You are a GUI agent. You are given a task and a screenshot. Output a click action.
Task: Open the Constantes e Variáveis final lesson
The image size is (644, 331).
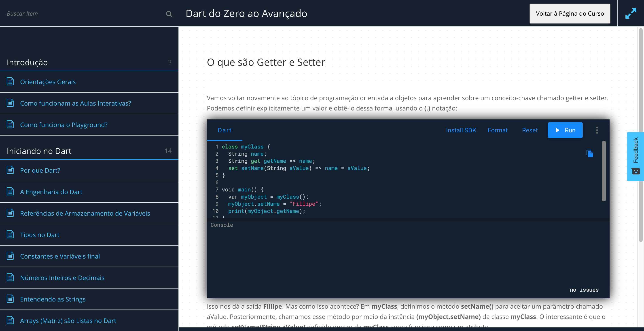pos(60,256)
